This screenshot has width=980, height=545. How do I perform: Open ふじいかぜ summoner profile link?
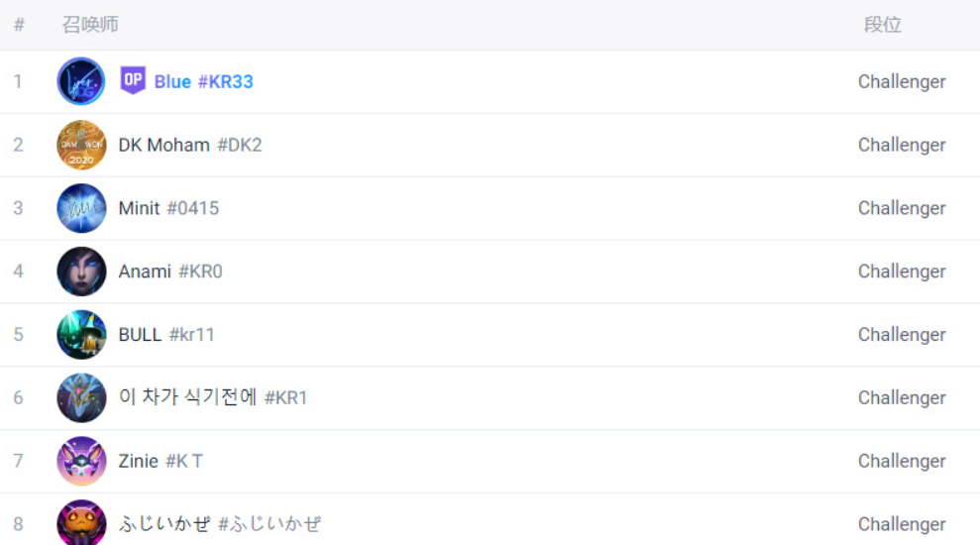tap(220, 523)
